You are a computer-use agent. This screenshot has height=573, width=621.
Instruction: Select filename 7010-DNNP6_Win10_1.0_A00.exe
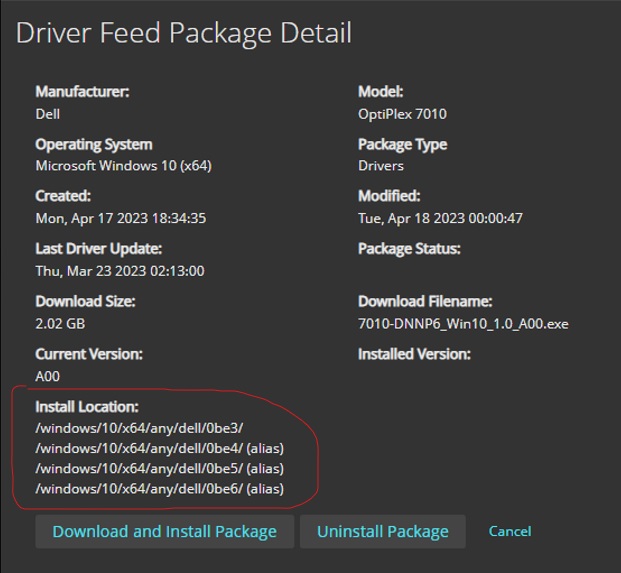click(463, 324)
